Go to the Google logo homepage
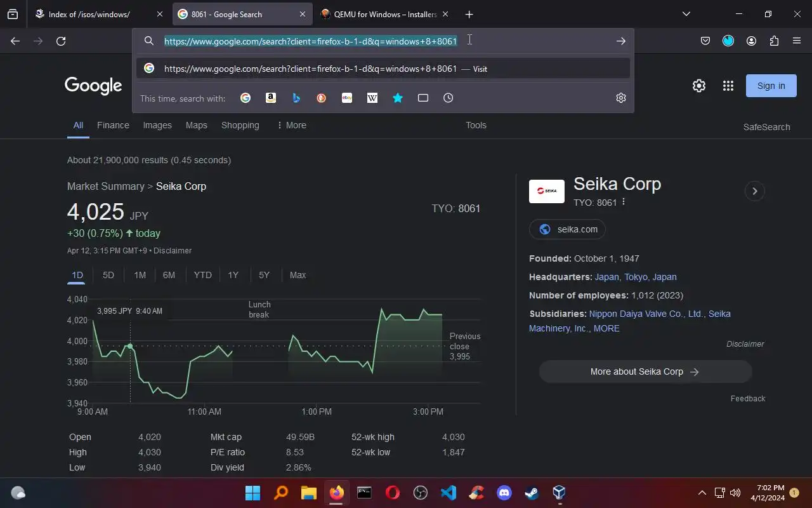This screenshot has height=508, width=812. coord(93,86)
